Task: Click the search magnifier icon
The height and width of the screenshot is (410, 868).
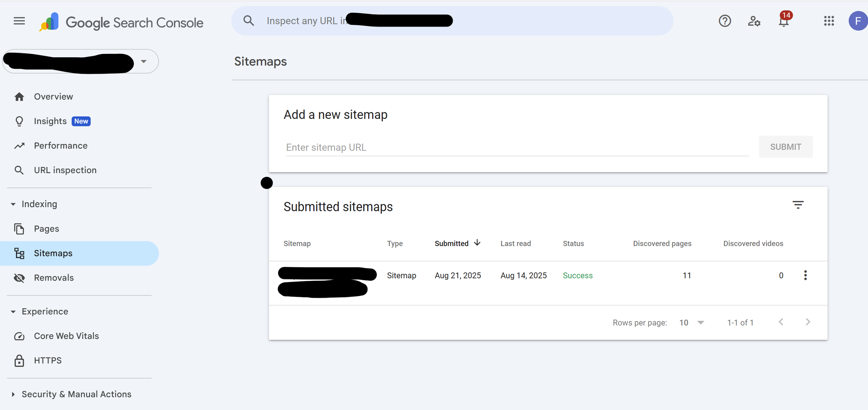Action: [x=249, y=21]
